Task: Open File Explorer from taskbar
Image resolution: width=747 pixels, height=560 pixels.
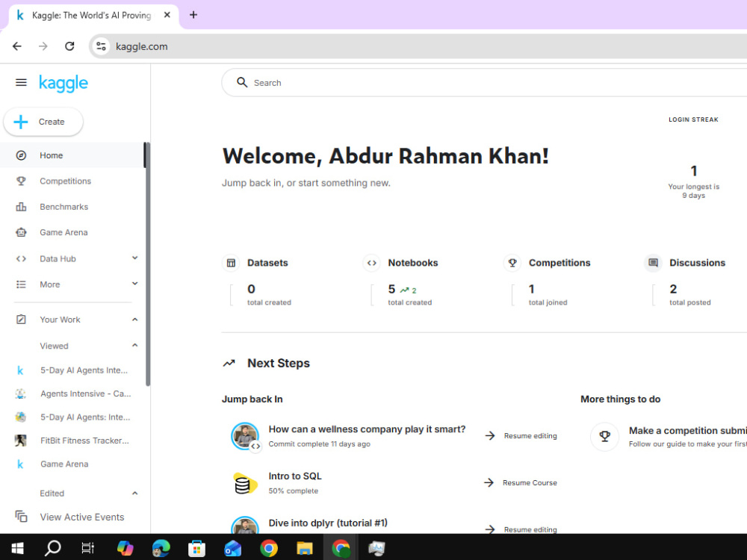Action: pyautogui.click(x=305, y=547)
